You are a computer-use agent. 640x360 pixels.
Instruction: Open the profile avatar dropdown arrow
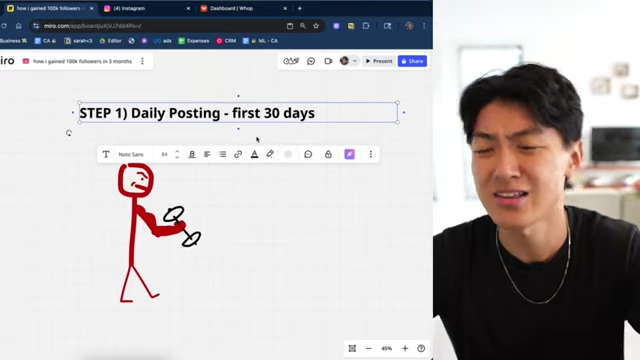click(355, 61)
